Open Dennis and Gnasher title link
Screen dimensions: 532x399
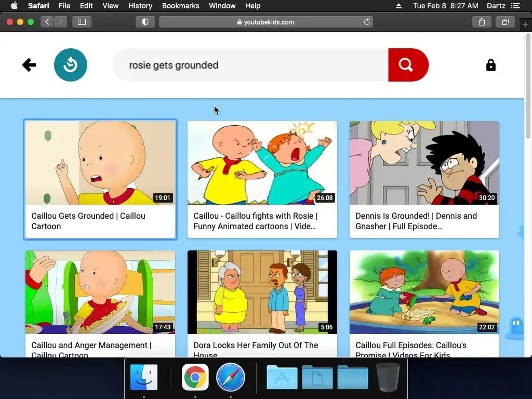pos(416,221)
